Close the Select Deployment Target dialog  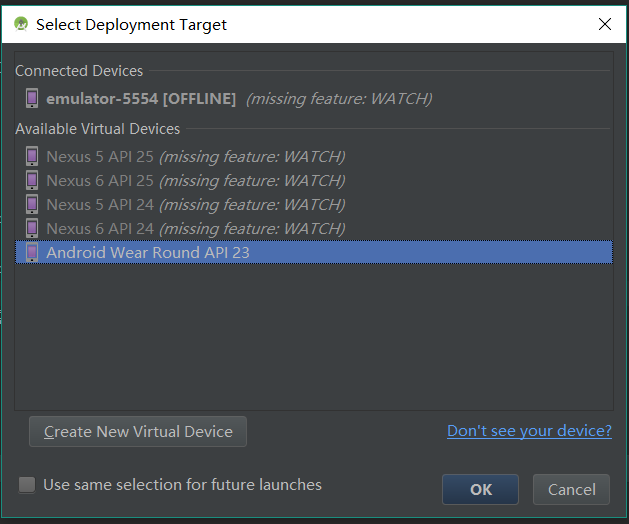tap(605, 24)
